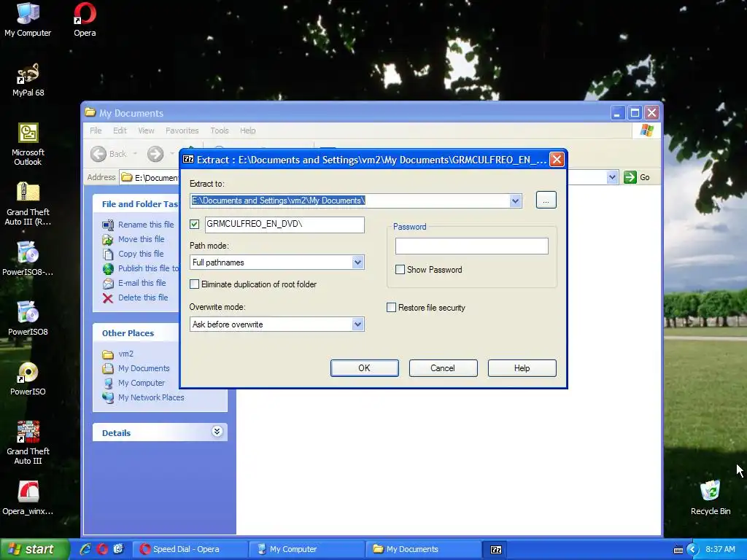Select the Recycle Bin icon
The height and width of the screenshot is (560, 747).
pyautogui.click(x=711, y=497)
